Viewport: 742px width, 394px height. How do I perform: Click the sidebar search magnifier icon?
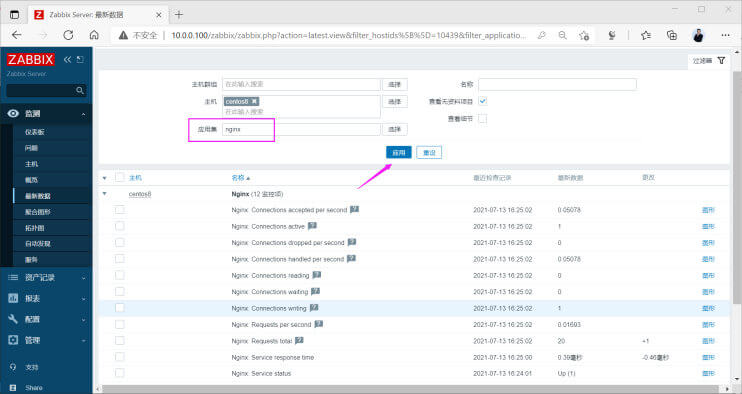80,90
